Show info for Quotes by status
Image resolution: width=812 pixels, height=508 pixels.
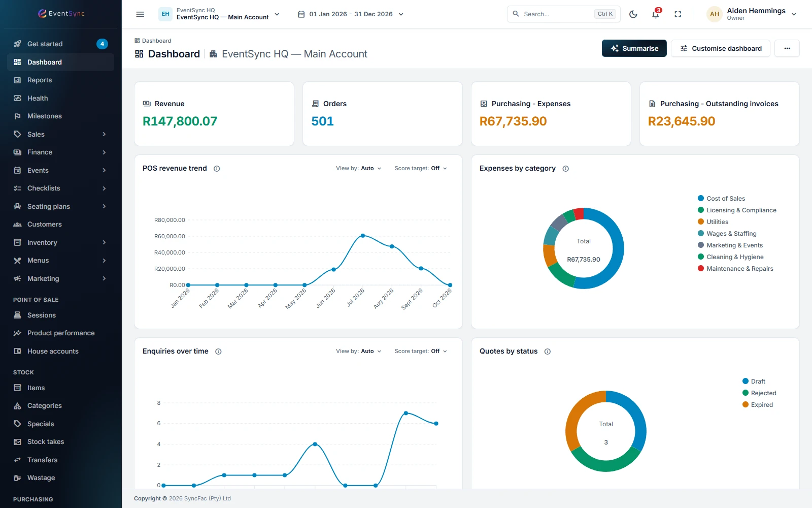(547, 352)
